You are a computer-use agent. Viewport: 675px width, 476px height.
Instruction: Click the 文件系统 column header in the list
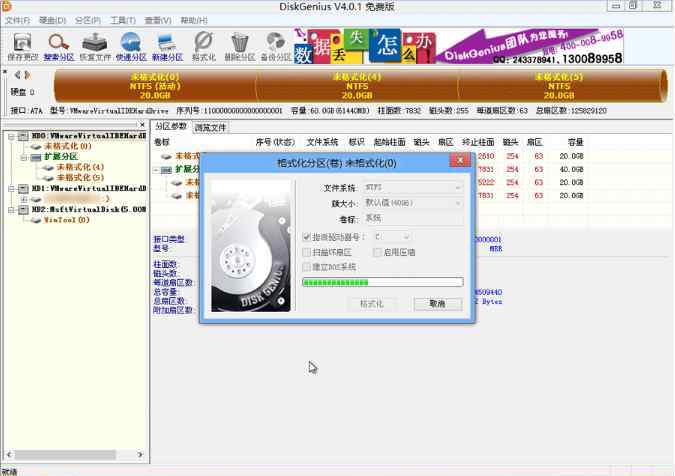[322, 142]
